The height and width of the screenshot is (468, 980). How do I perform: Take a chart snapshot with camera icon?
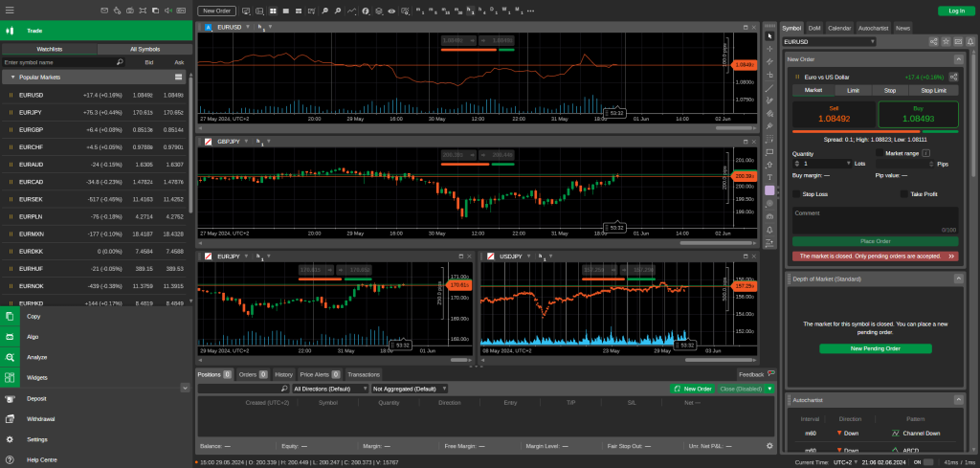point(769,216)
